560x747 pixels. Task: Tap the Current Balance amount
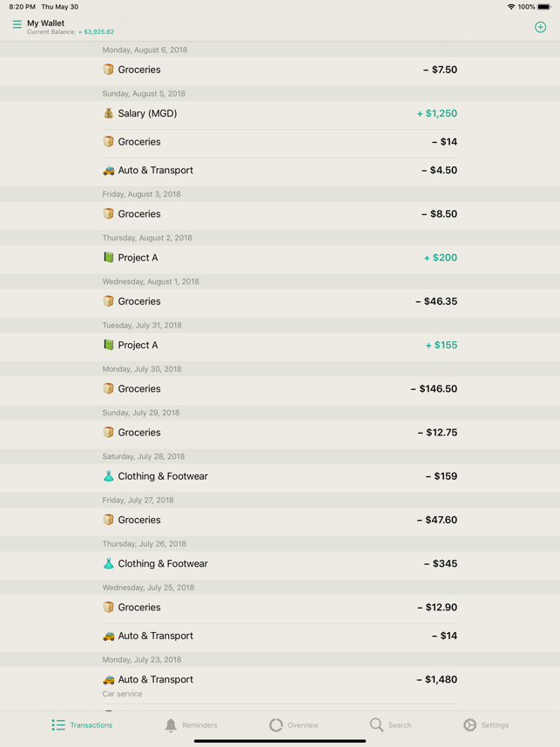click(97, 32)
